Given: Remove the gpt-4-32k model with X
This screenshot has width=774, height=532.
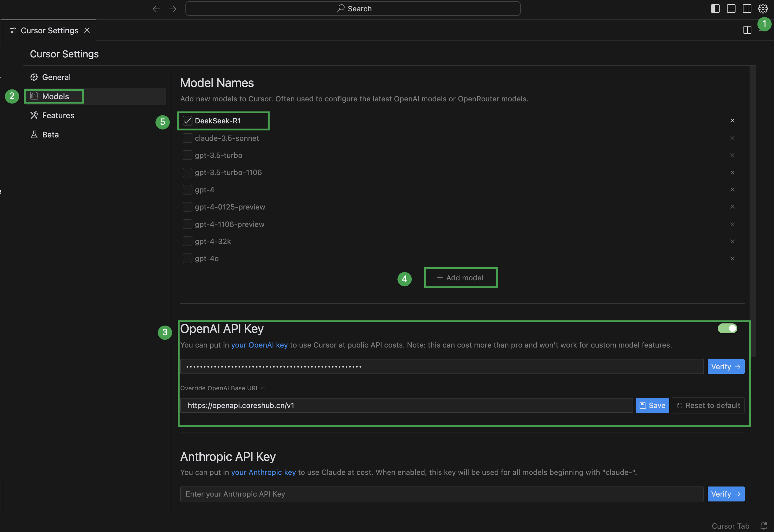Looking at the screenshot, I should pos(732,241).
